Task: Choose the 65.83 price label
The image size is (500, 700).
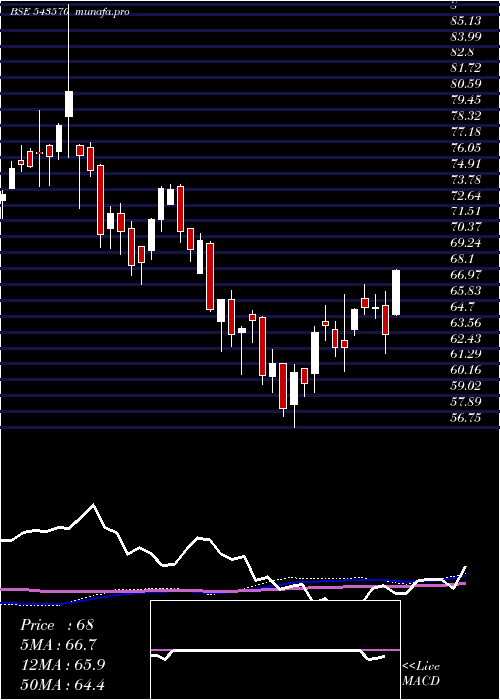Action: [466, 291]
